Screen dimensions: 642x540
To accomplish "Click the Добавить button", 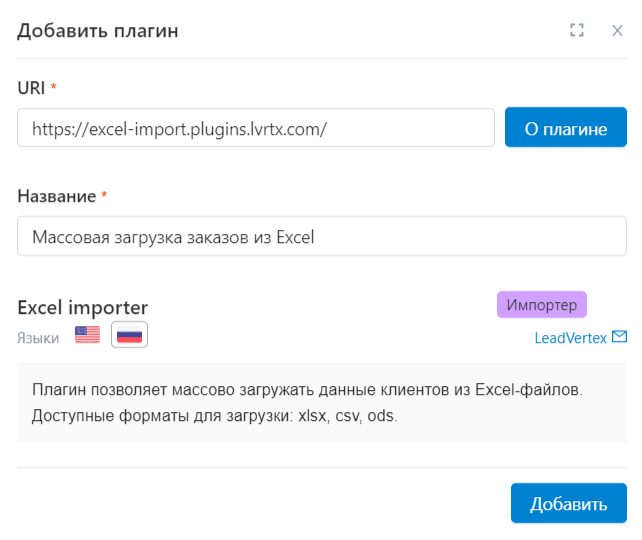I will [568, 503].
